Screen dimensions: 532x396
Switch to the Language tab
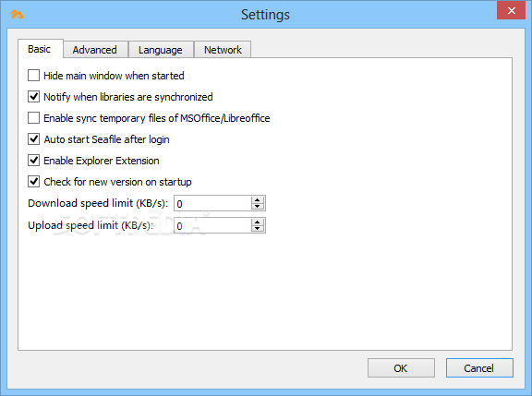tap(161, 50)
